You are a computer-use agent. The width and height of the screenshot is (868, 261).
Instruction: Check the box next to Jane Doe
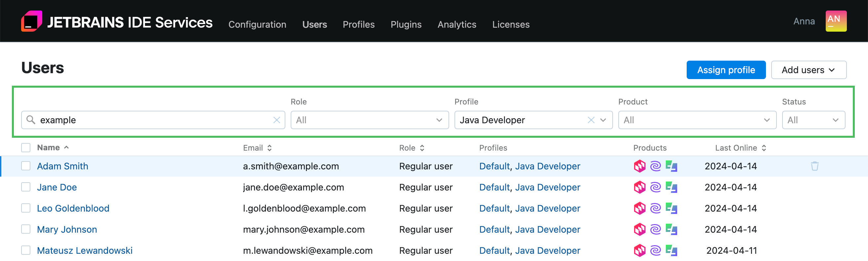click(x=26, y=187)
